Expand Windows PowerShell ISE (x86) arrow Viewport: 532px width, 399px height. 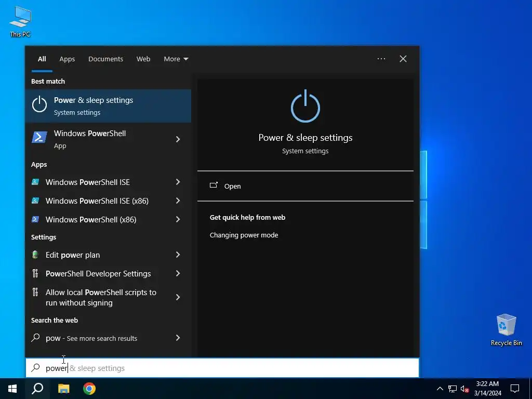[178, 201]
